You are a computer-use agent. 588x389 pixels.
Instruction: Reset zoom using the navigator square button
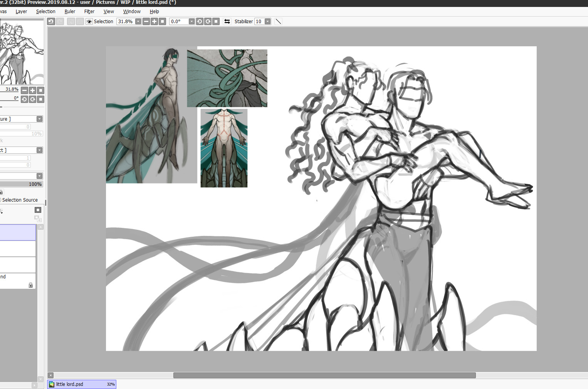tap(40, 90)
